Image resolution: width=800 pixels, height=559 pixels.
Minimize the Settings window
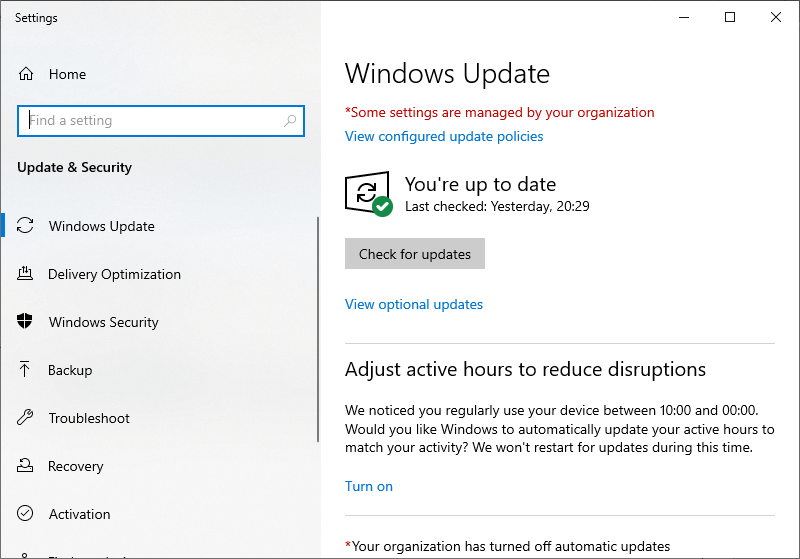pos(684,17)
